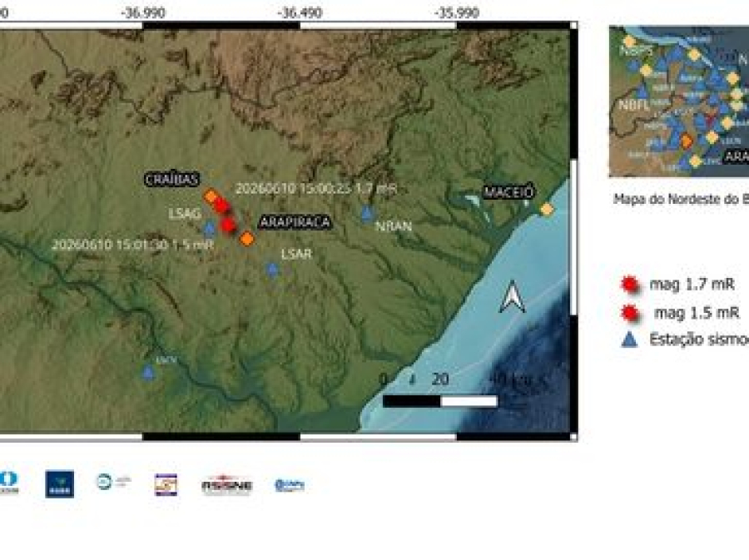Screen dimensions: 749x560
Task: Click the LSAR station label text
Action: [296, 254]
